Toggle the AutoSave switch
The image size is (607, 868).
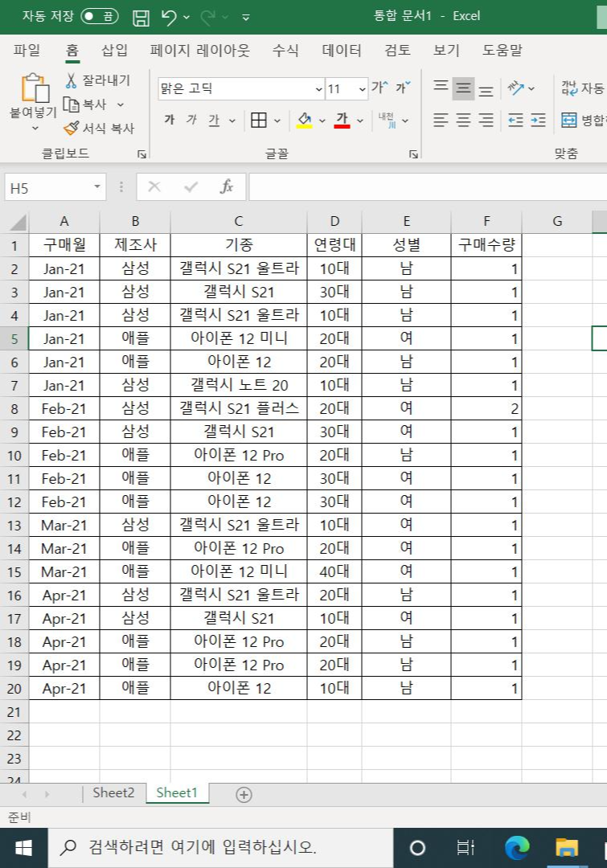(x=100, y=16)
